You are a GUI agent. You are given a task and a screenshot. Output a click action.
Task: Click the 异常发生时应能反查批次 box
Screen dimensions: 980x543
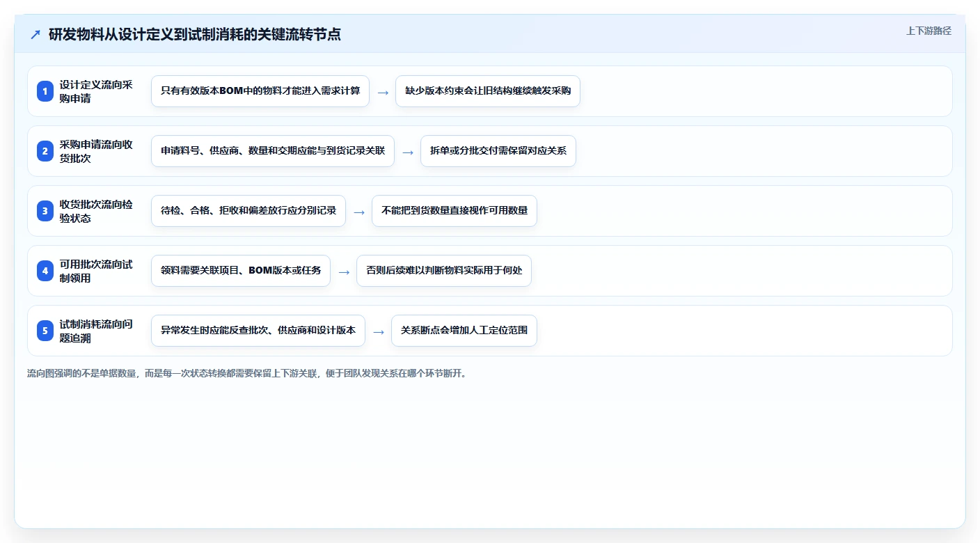coord(258,331)
